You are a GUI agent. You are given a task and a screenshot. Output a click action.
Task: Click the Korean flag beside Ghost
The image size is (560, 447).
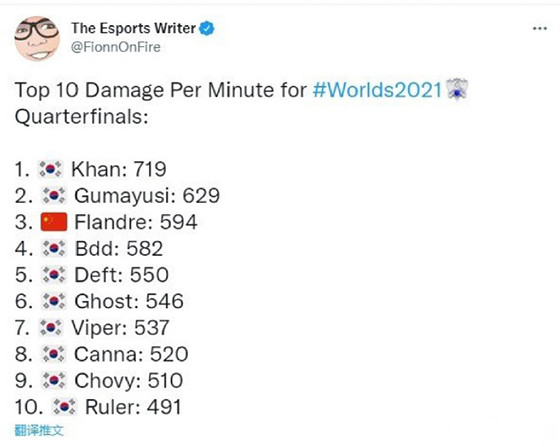click(x=54, y=301)
